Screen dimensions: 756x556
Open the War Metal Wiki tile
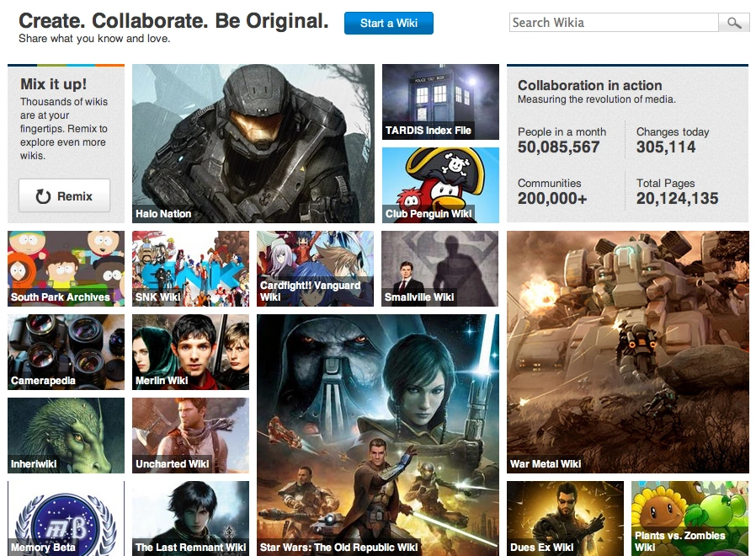click(x=628, y=352)
